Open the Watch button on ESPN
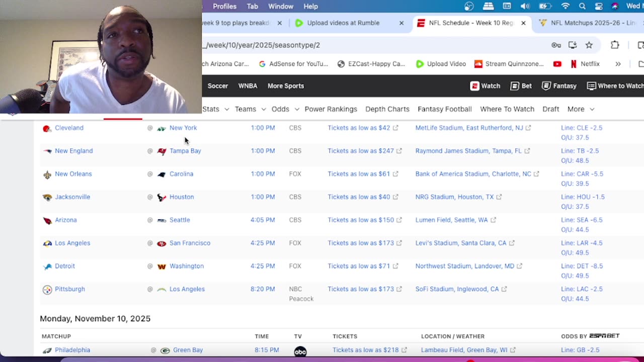Viewport: 644px width, 362px height. (485, 86)
